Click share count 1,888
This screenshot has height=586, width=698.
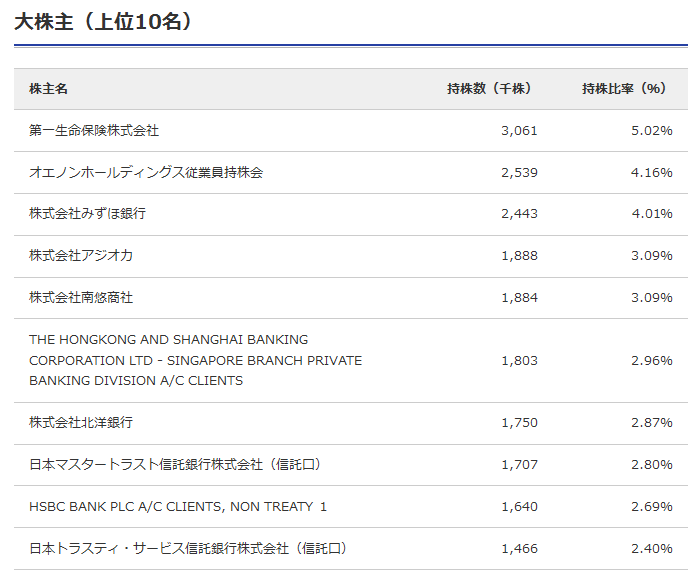click(x=519, y=256)
